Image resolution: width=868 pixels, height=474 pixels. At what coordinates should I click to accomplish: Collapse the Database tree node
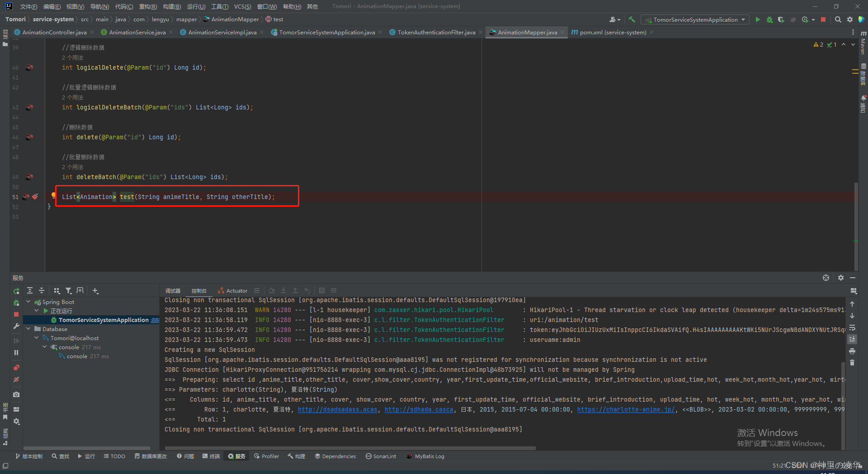28,329
